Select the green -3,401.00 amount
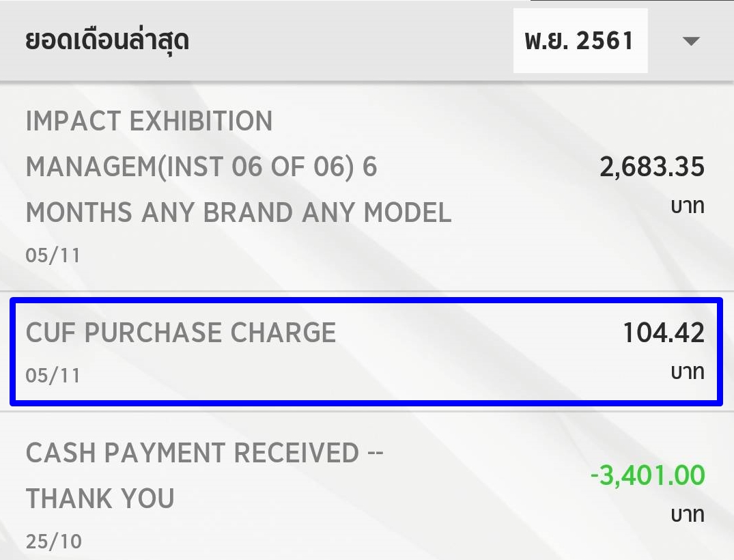This screenshot has width=734, height=560. tap(647, 475)
